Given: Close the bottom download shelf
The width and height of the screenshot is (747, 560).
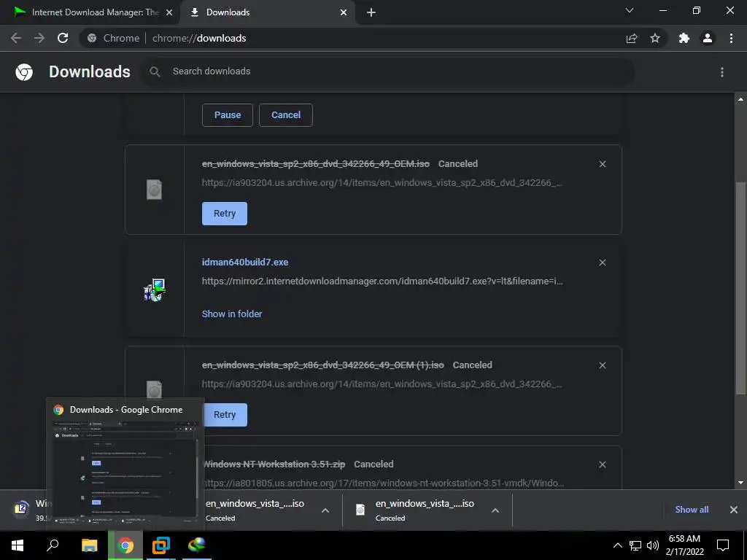Looking at the screenshot, I should coord(734,510).
